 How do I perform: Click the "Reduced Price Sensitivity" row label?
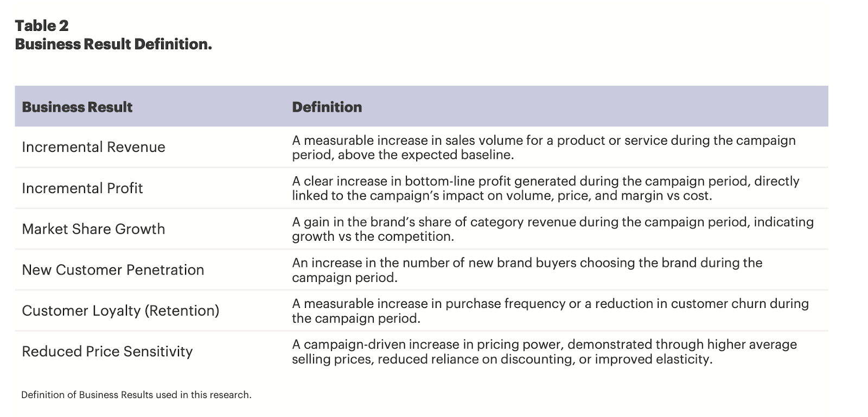click(x=107, y=351)
